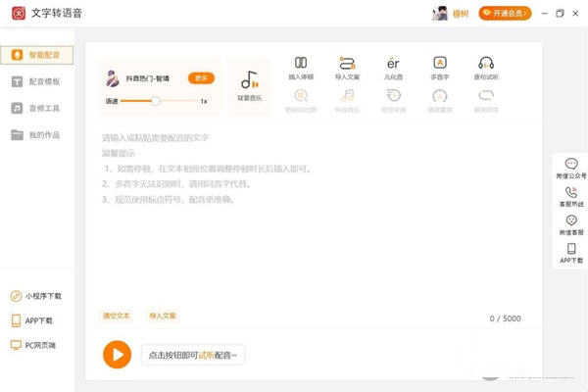Click the 导入文案 toolbar icon
The width and height of the screenshot is (588, 392).
coord(347,63)
